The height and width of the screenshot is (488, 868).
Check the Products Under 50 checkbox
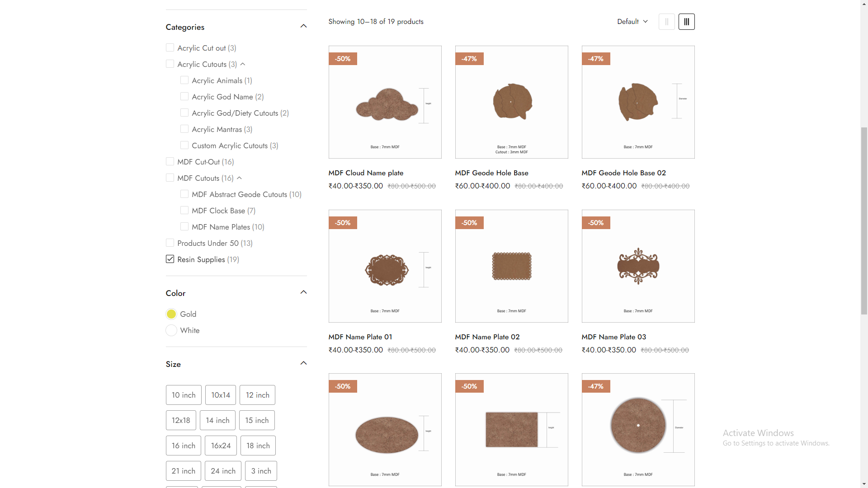coord(170,243)
